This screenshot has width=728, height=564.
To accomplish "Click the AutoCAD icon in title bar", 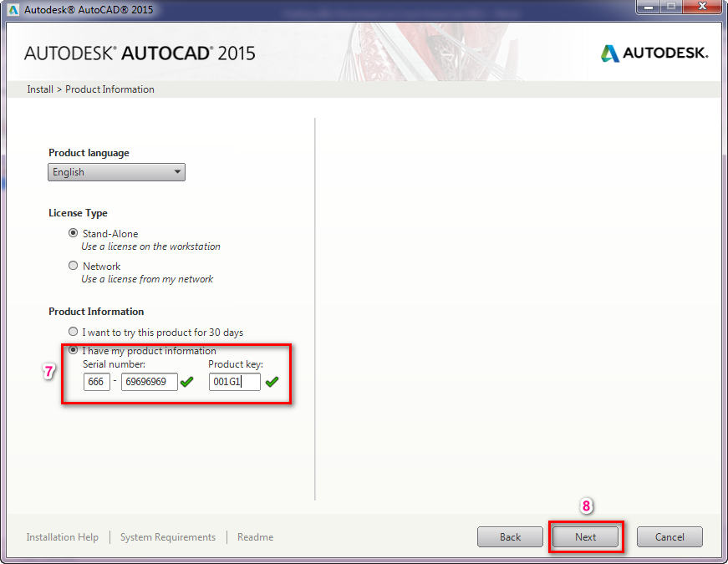I will 13,9.
